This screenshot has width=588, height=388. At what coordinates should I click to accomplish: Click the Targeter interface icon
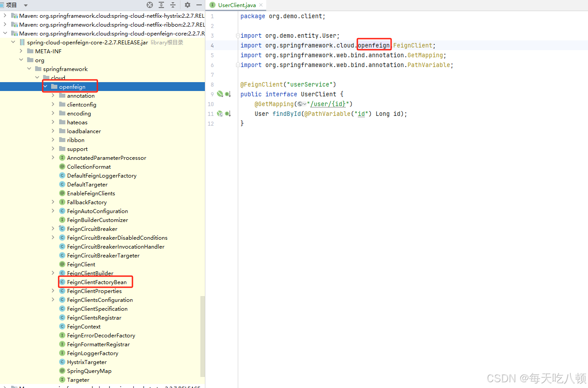point(62,380)
